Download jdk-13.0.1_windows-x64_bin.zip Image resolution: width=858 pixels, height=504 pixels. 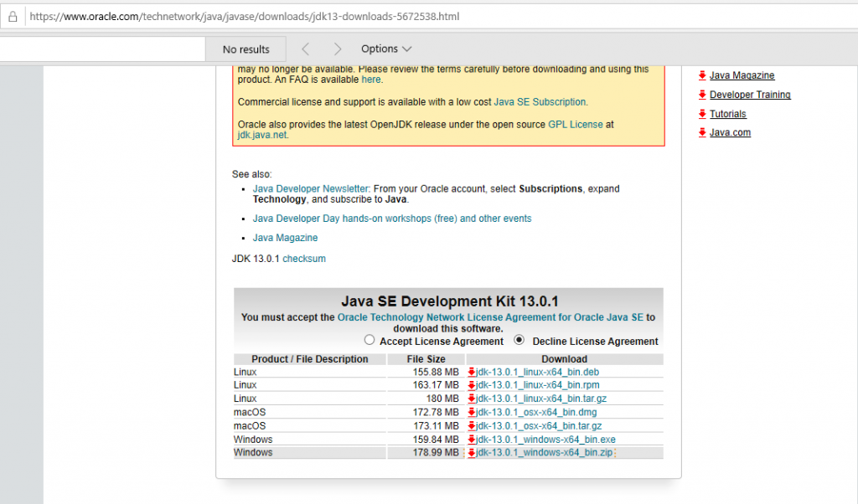point(544,453)
